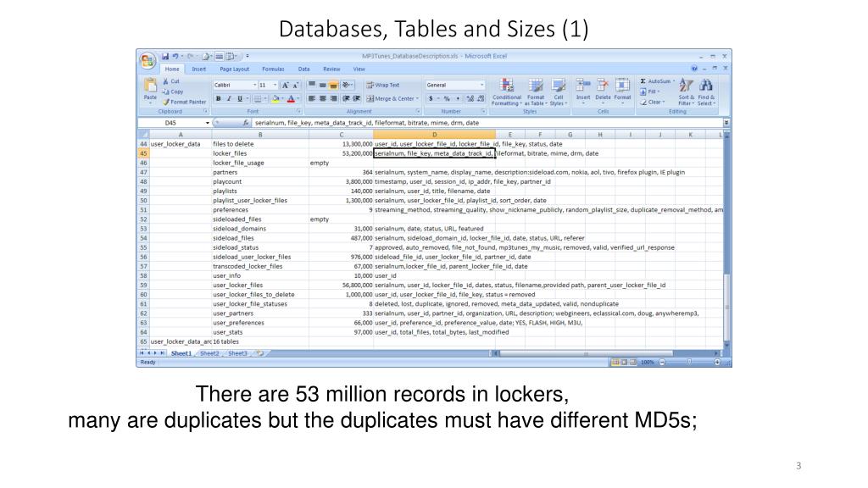
Task: Set Middle Align vertical alignment
Action: point(323,86)
